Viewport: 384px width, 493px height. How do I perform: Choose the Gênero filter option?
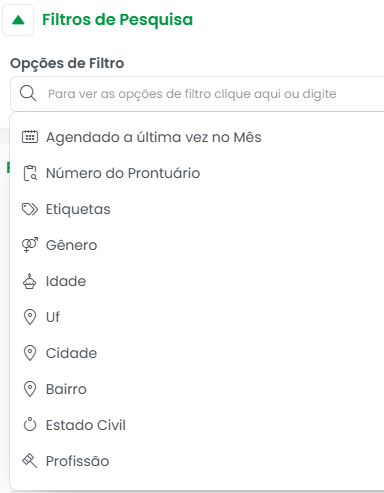(x=197, y=245)
